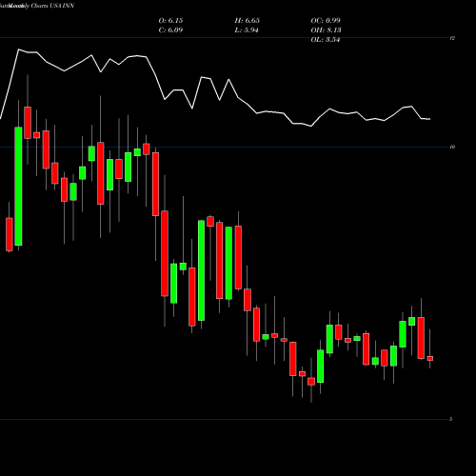Select the 'O: 6.15' open value
The image size is (476, 476).
pos(170,21)
